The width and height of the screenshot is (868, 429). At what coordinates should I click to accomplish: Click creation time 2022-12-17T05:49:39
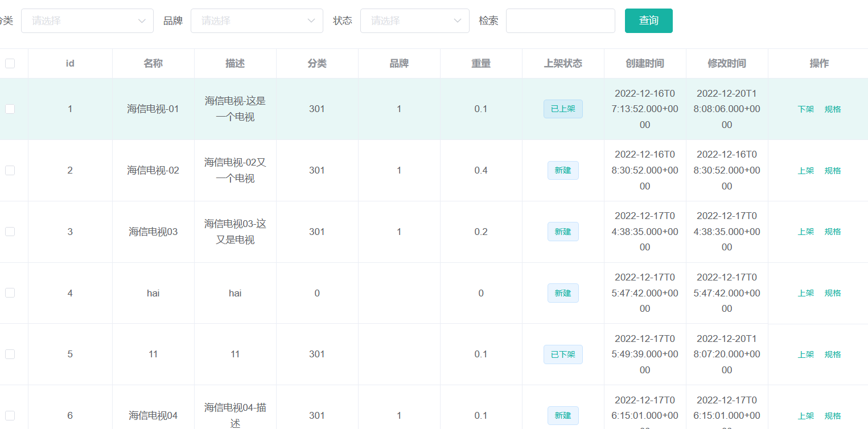(x=645, y=354)
